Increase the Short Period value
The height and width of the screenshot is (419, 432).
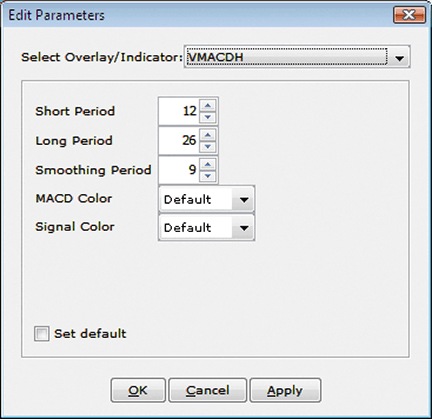[208, 105]
